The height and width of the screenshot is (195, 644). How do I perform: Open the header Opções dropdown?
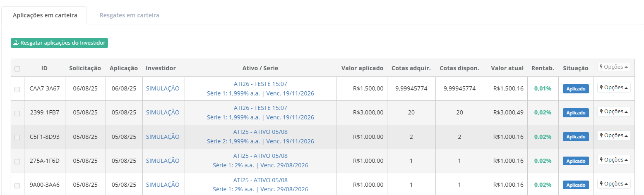(x=613, y=67)
